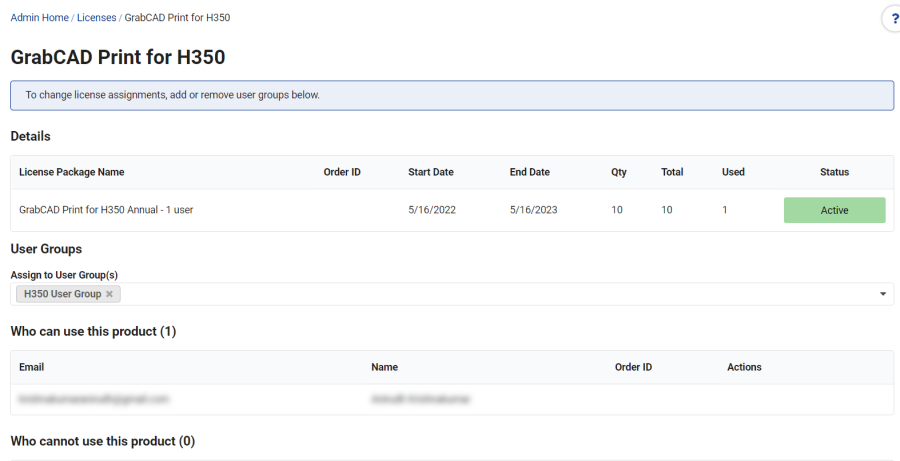Viewport: 900px width, 461px height.
Task: Go to Admin Home breadcrumb link
Action: point(39,18)
